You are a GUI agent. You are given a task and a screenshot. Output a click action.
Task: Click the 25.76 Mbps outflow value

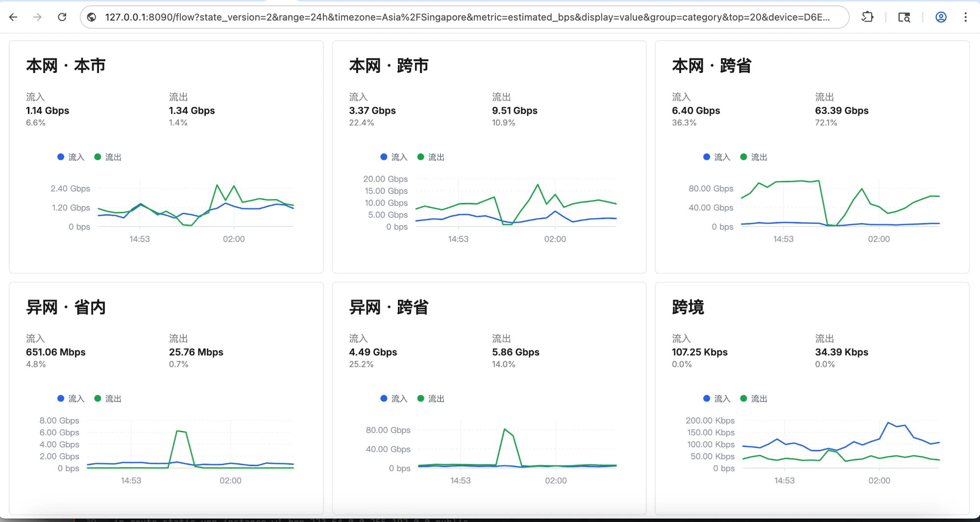[x=196, y=352]
